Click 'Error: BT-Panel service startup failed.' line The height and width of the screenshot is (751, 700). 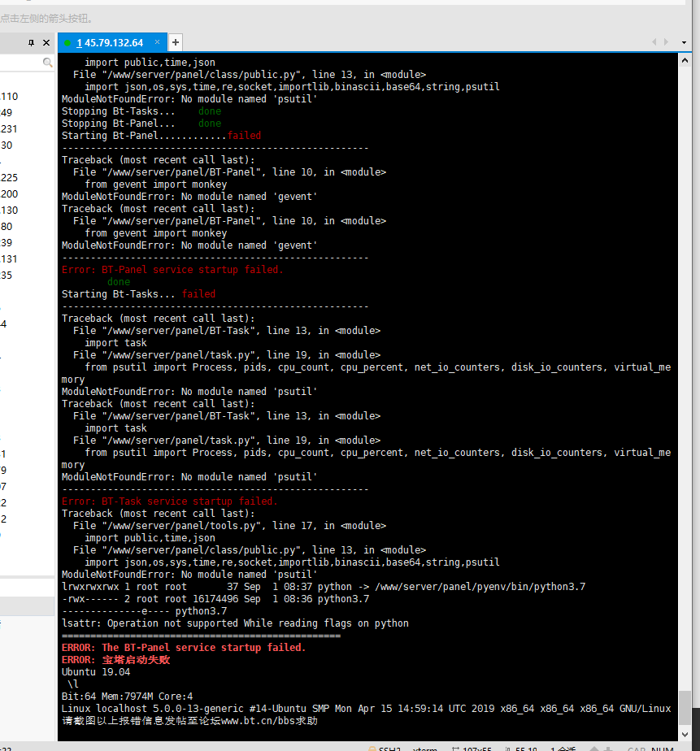(x=172, y=270)
